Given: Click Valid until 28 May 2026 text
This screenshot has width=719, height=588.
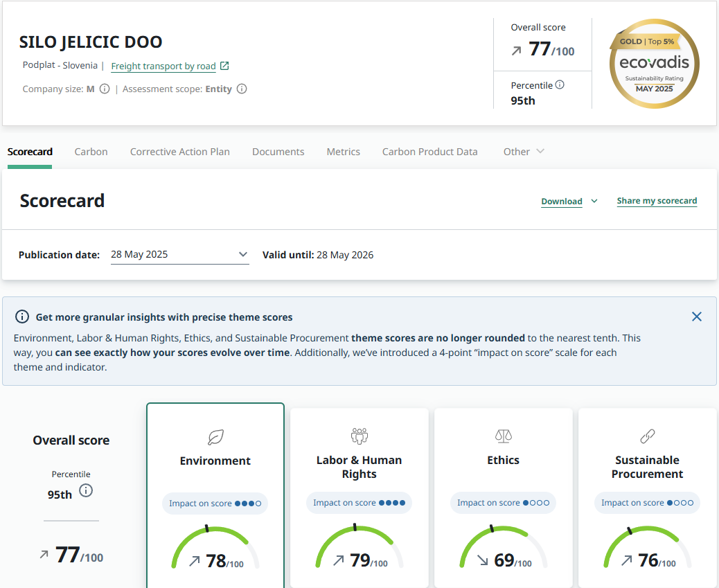Looking at the screenshot, I should 318,255.
